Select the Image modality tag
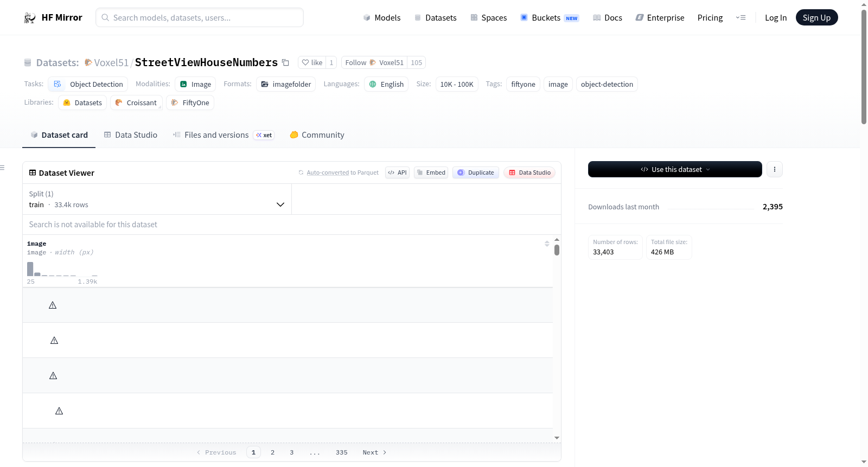Viewport: 868px width, 467px height. [x=195, y=84]
